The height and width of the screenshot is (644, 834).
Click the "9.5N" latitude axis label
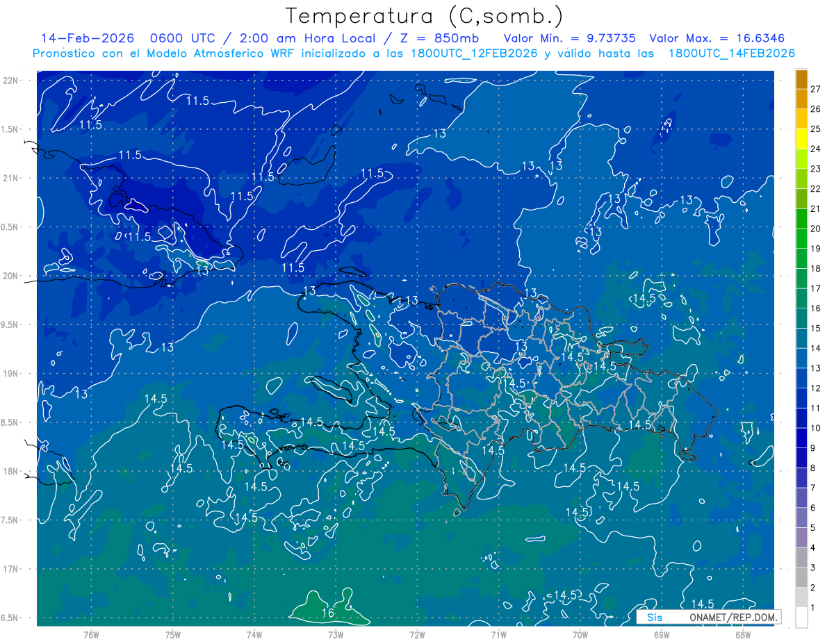(10, 324)
